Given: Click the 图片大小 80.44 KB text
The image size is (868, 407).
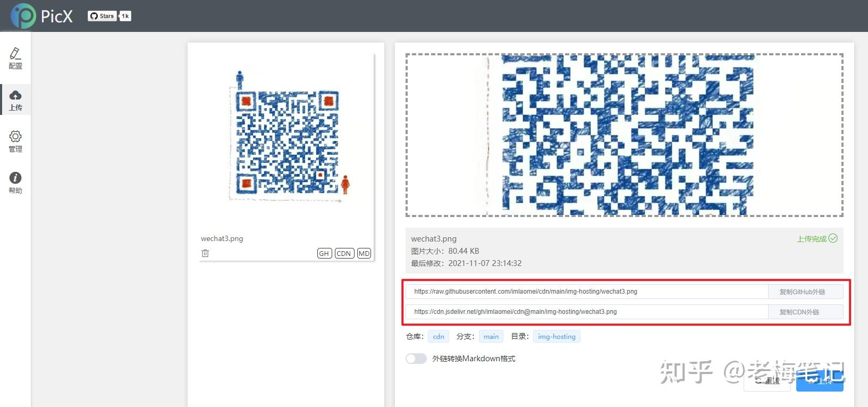Looking at the screenshot, I should pos(445,251).
